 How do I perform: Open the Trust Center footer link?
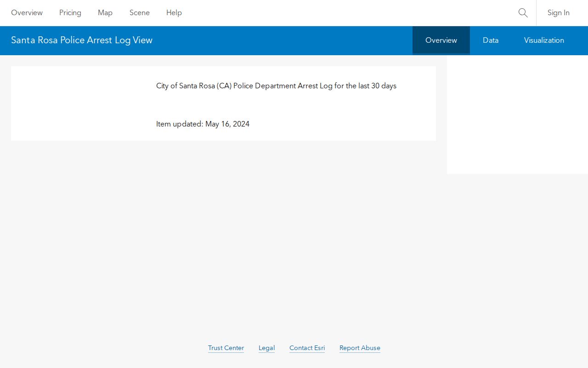(x=226, y=348)
